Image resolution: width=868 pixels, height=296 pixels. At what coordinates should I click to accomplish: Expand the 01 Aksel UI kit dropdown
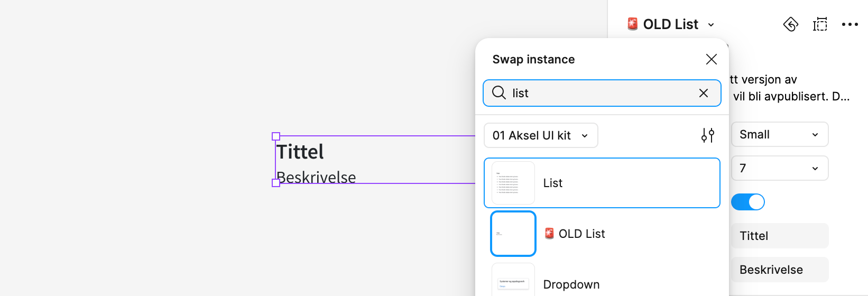tap(541, 135)
